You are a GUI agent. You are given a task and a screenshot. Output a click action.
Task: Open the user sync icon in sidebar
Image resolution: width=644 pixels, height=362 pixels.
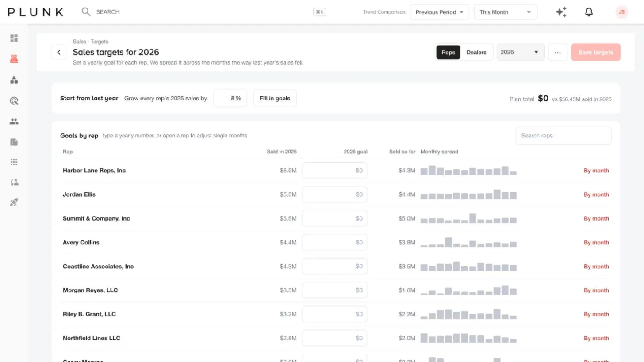(x=14, y=182)
